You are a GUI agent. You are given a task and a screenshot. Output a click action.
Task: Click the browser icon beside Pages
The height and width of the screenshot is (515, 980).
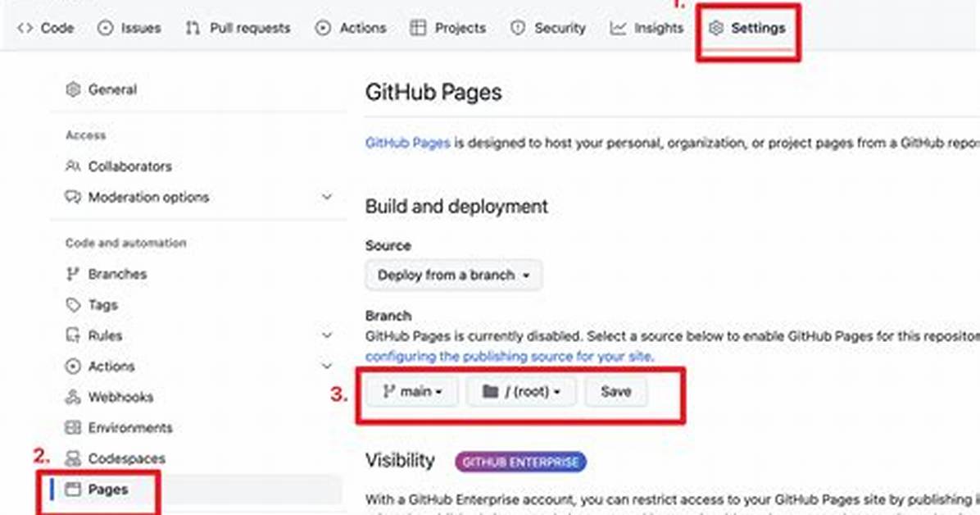[73, 490]
